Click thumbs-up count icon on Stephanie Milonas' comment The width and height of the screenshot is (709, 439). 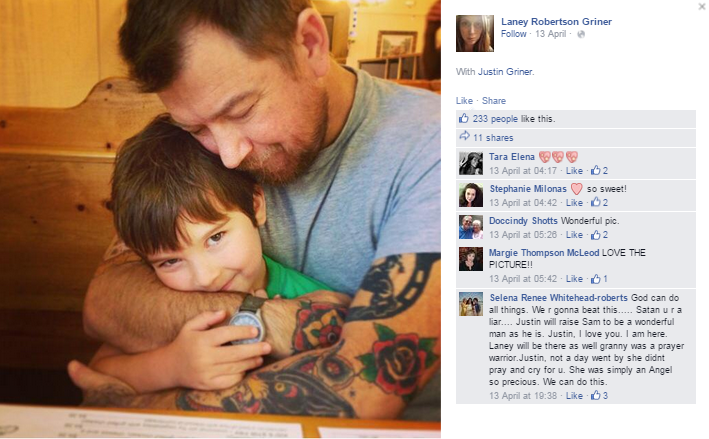(x=596, y=203)
